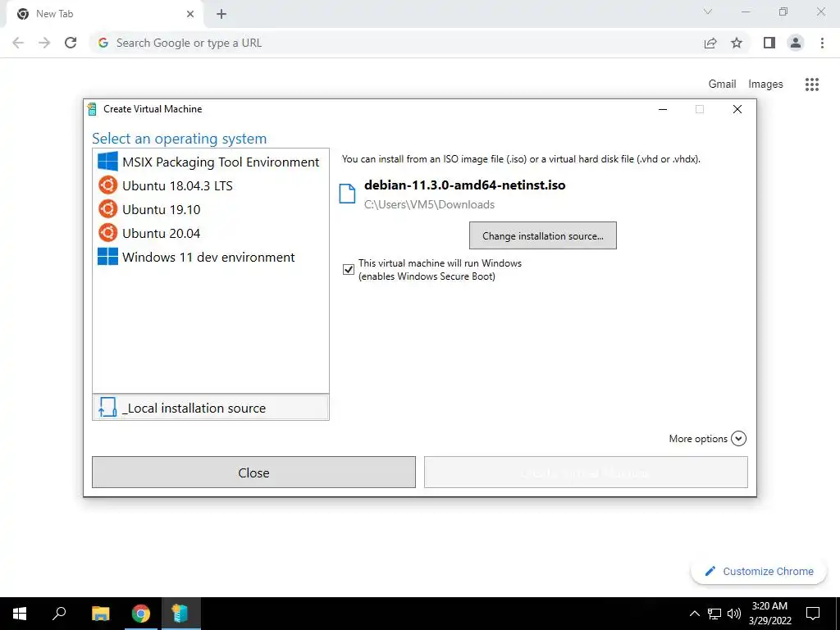This screenshot has width=840, height=630.
Task: Click the Close button in dialog
Action: [x=253, y=472]
